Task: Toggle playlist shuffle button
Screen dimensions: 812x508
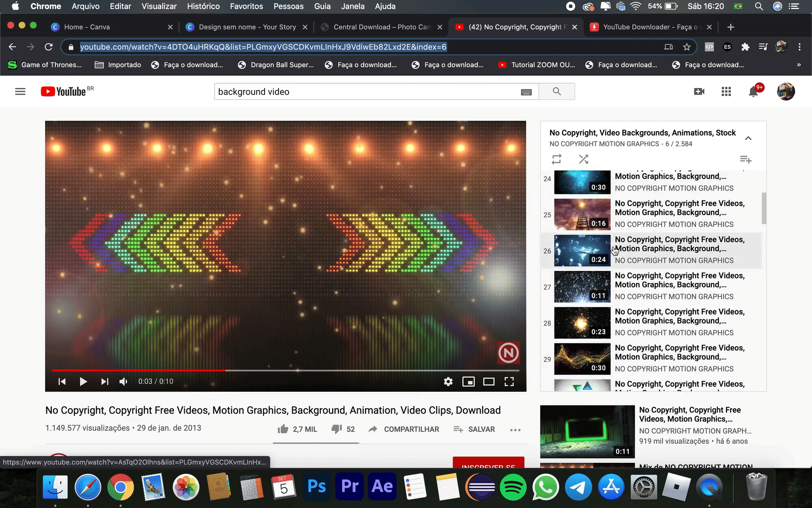Action: click(584, 159)
